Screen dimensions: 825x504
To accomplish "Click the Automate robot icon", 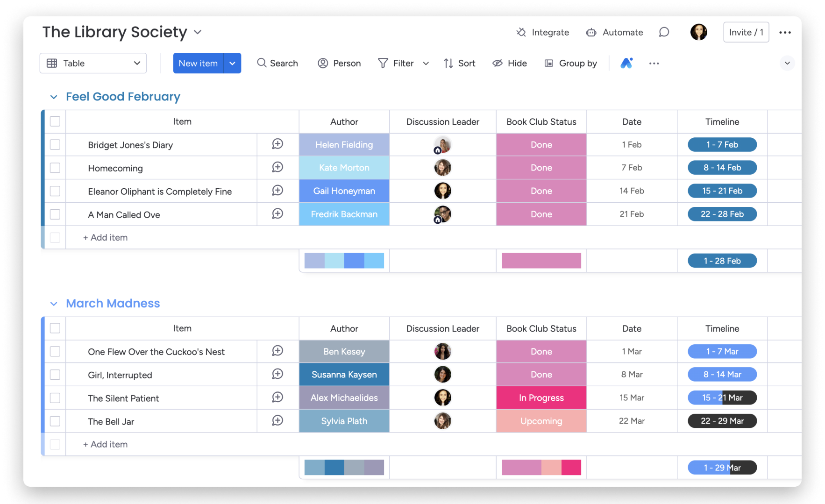I will pyautogui.click(x=591, y=32).
